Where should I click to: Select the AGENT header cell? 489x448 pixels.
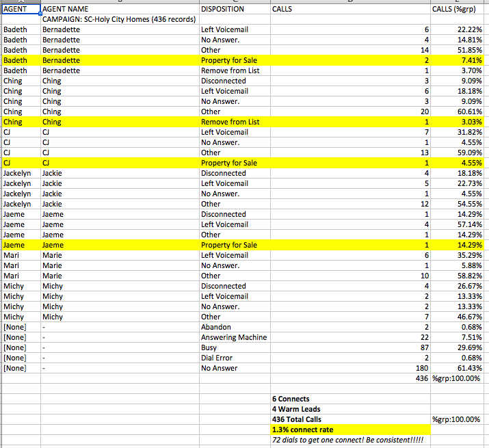click(x=21, y=9)
